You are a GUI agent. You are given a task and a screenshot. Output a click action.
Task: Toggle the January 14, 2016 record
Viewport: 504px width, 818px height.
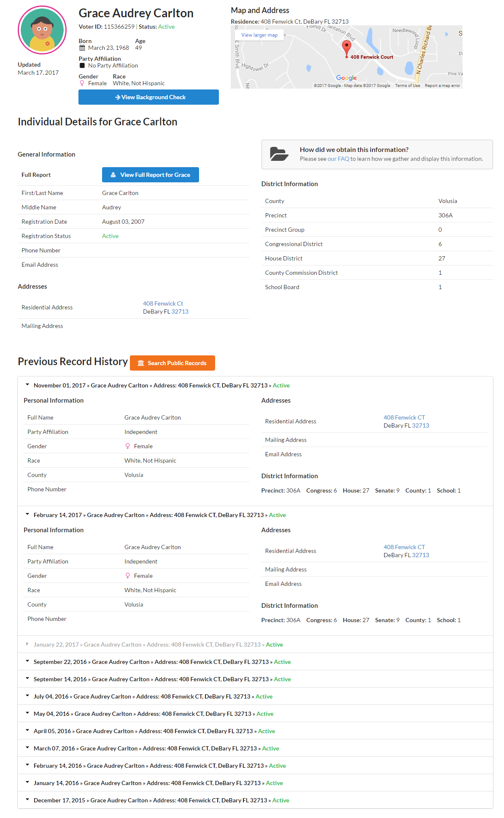[255, 783]
